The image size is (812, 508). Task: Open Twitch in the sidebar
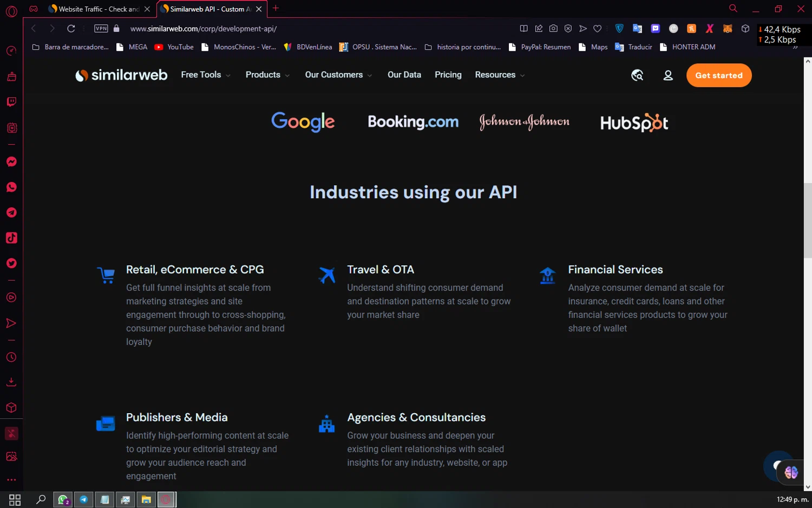click(11, 102)
